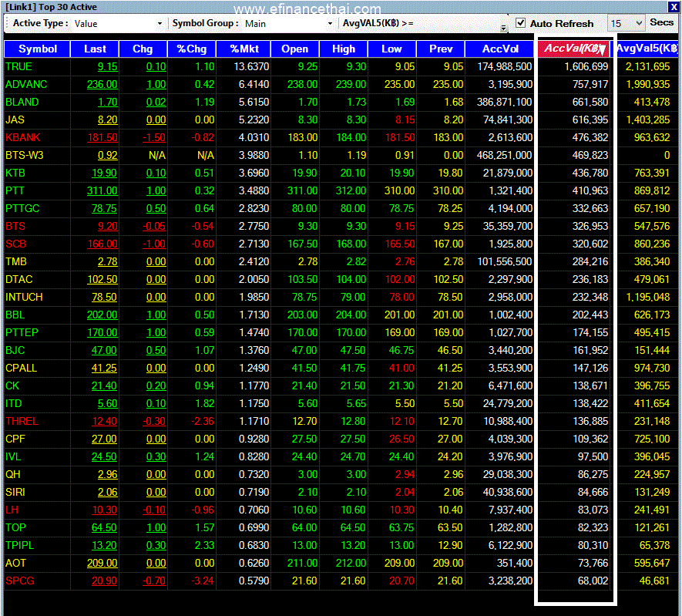Click TRUE AccVal value 1,606,699
The image size is (682, 616).
tap(586, 66)
